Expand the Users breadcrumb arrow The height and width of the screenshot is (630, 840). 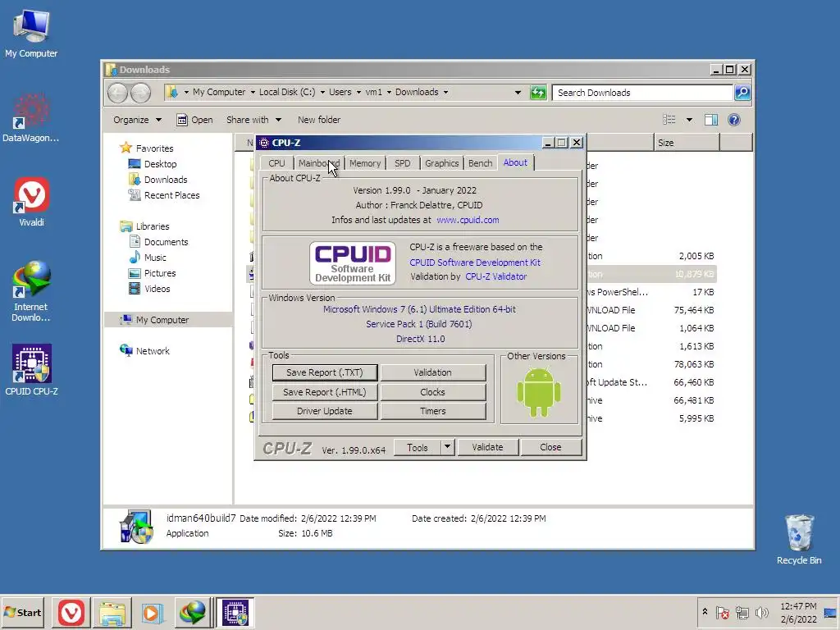[x=358, y=92]
